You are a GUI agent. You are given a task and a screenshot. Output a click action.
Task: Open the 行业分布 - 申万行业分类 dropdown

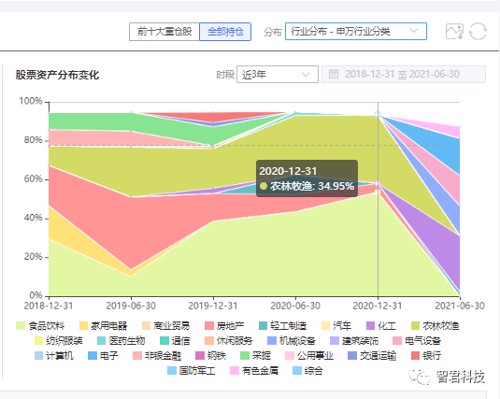tap(356, 31)
